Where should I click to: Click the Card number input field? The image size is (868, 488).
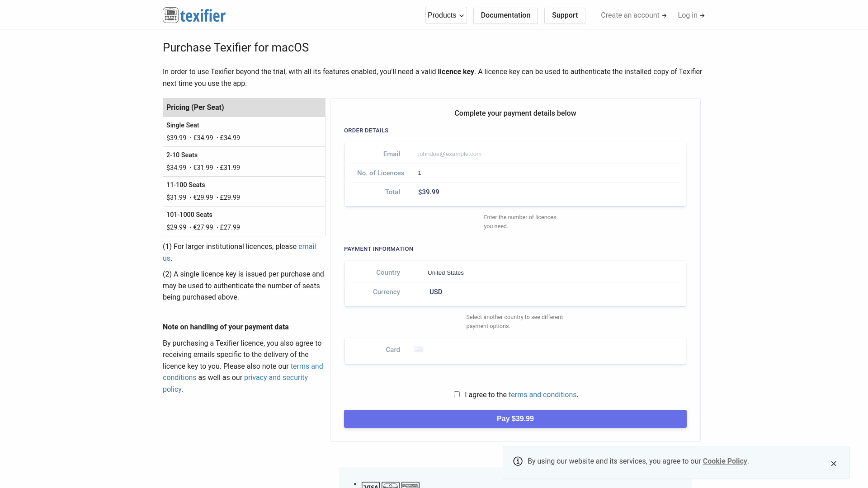coord(552,350)
